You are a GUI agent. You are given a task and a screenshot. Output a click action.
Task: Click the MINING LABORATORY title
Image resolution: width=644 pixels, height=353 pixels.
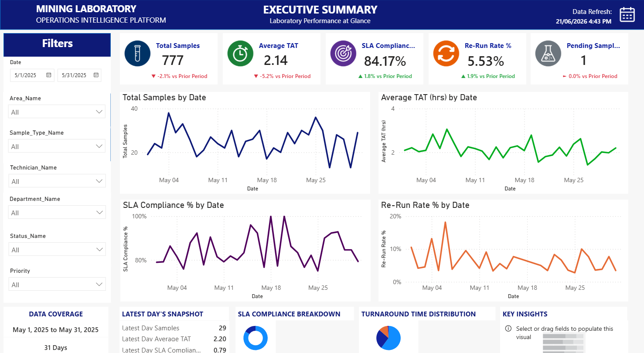click(86, 9)
